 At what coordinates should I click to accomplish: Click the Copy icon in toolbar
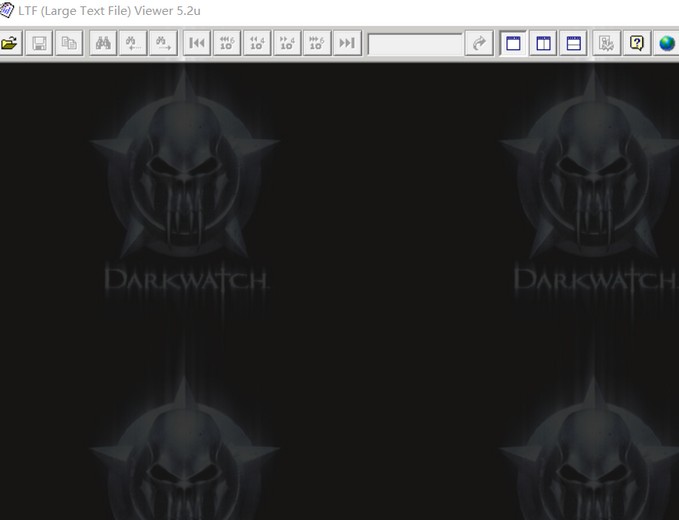[x=69, y=43]
